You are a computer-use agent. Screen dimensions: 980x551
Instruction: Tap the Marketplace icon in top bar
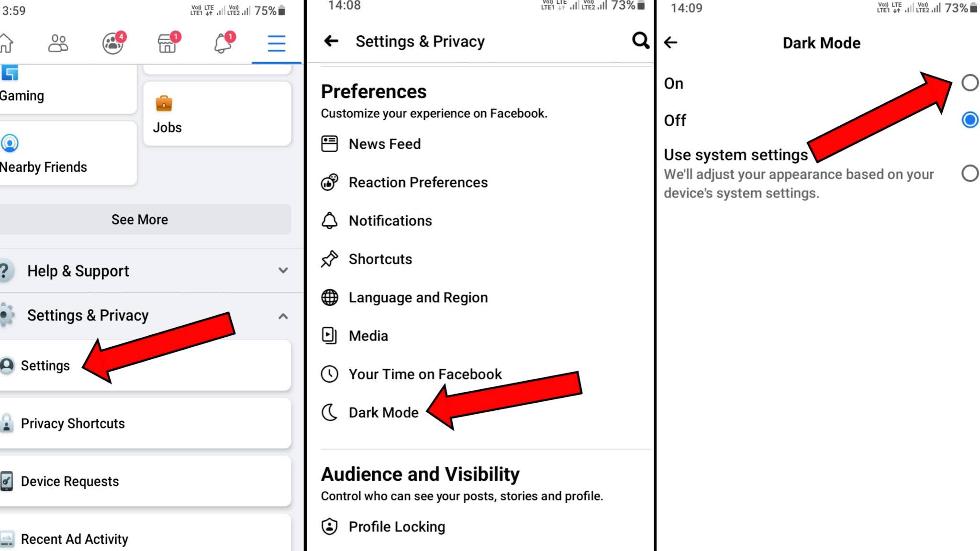tap(167, 44)
